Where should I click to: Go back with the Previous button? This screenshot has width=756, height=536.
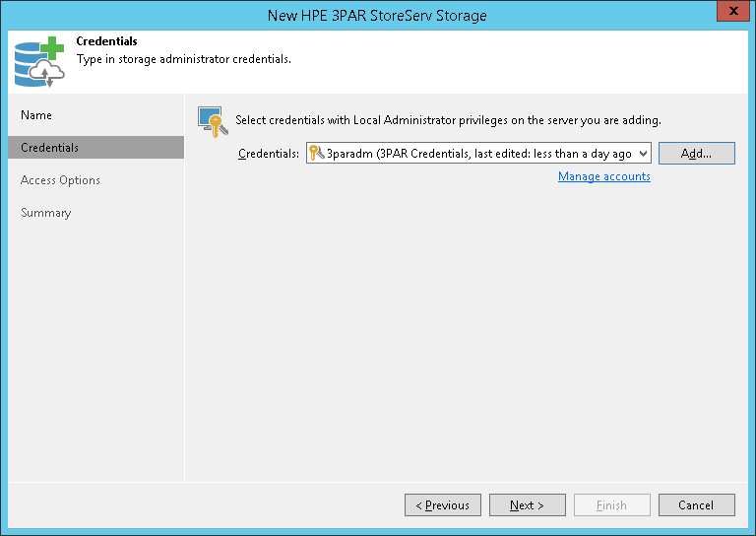coord(443,505)
